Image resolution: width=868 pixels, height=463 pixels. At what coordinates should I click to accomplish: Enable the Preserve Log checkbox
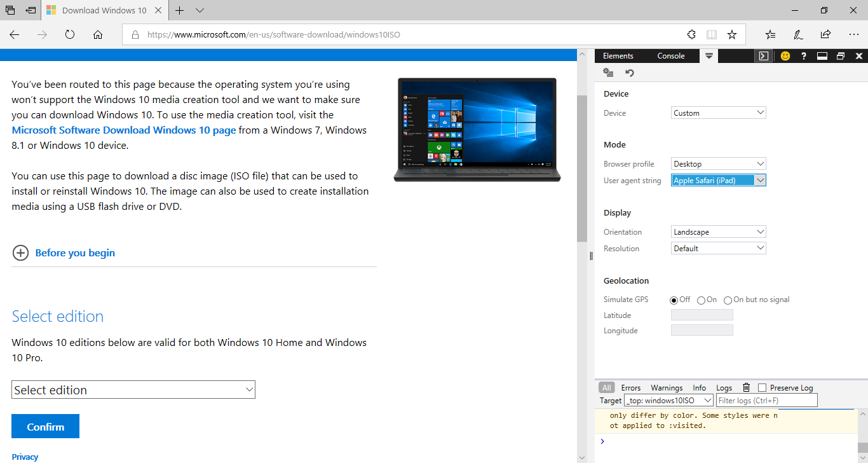click(x=763, y=387)
